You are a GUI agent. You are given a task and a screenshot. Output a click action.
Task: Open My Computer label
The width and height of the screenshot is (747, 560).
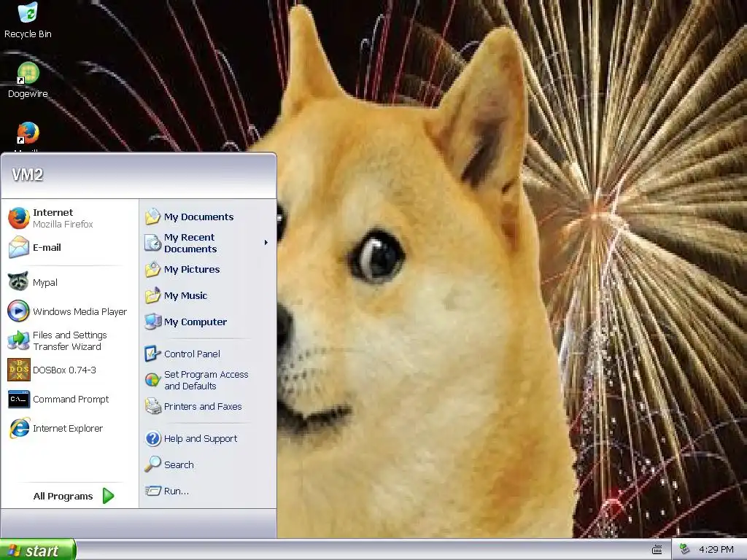(x=196, y=322)
